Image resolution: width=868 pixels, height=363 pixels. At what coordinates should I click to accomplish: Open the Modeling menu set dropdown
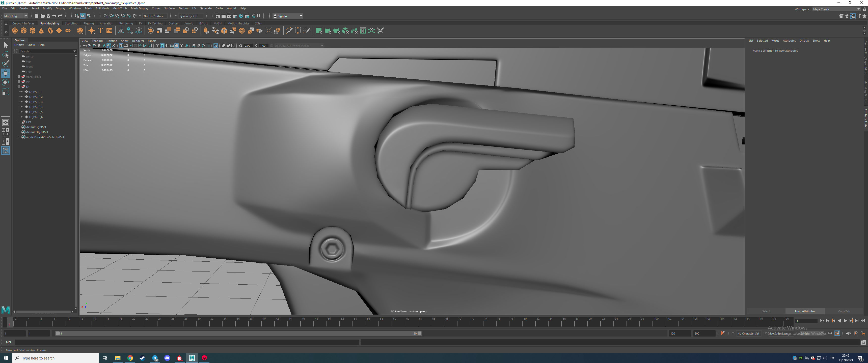15,16
